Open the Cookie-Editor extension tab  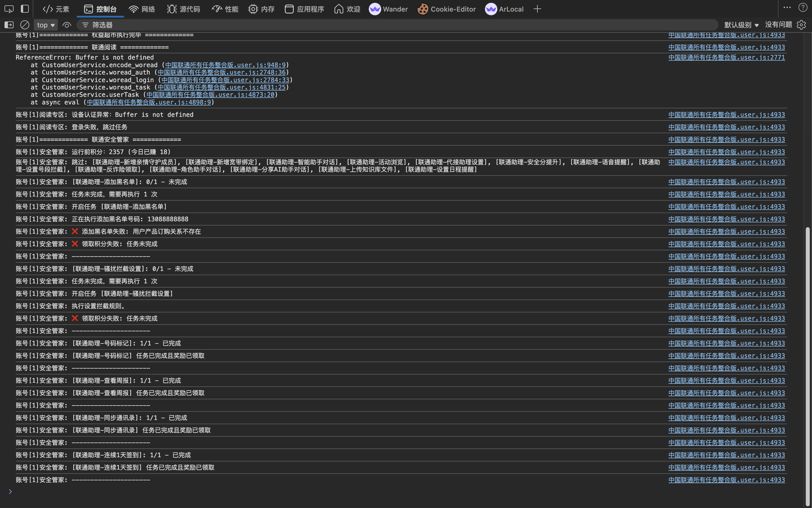[x=446, y=9]
